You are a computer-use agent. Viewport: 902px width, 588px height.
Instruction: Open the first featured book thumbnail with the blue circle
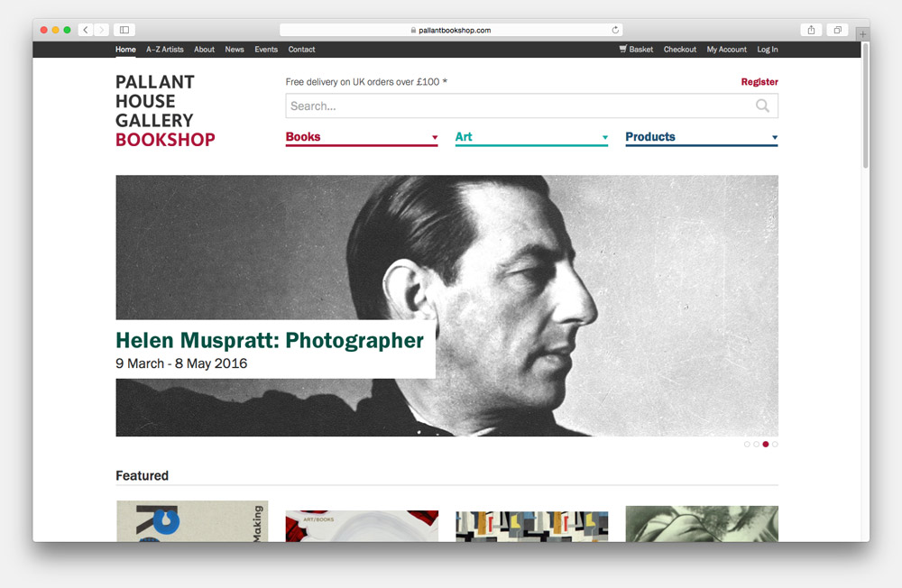(x=192, y=521)
